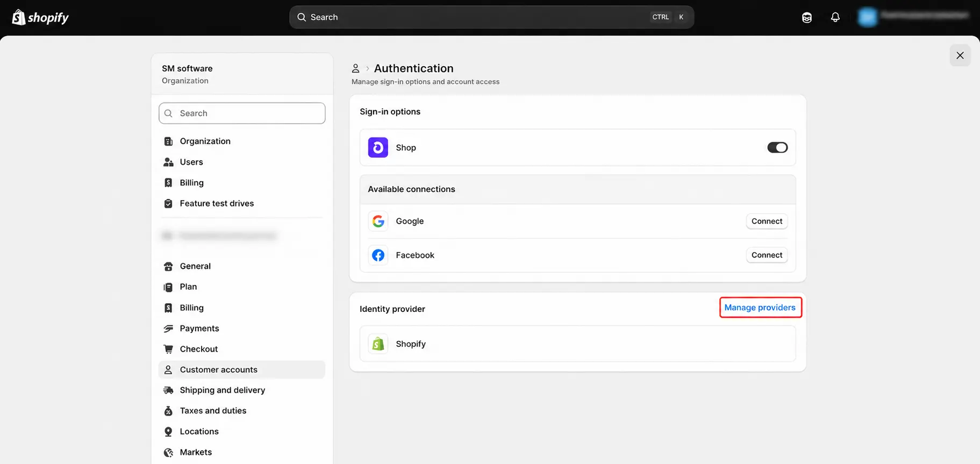
Task: Click the store Billing icon under Plan
Action: 168,308
